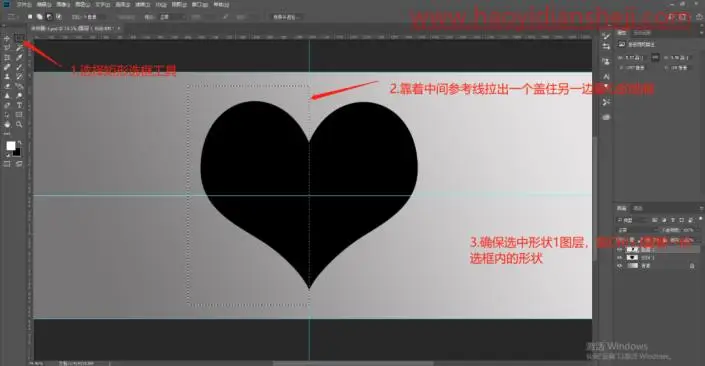Reset to default foreground/background colors
Viewport: 705px width, 366px height.
click(8, 155)
